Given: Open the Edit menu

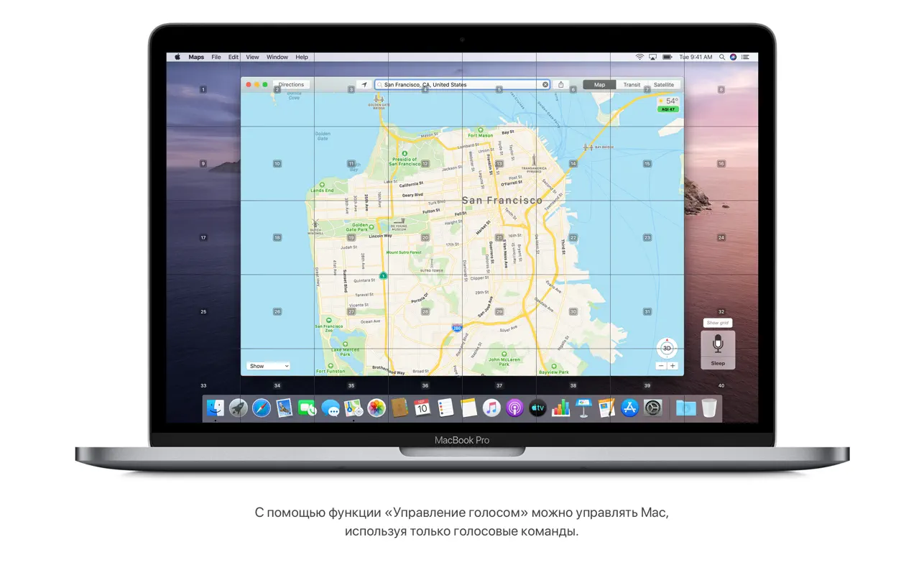Looking at the screenshot, I should 234,57.
